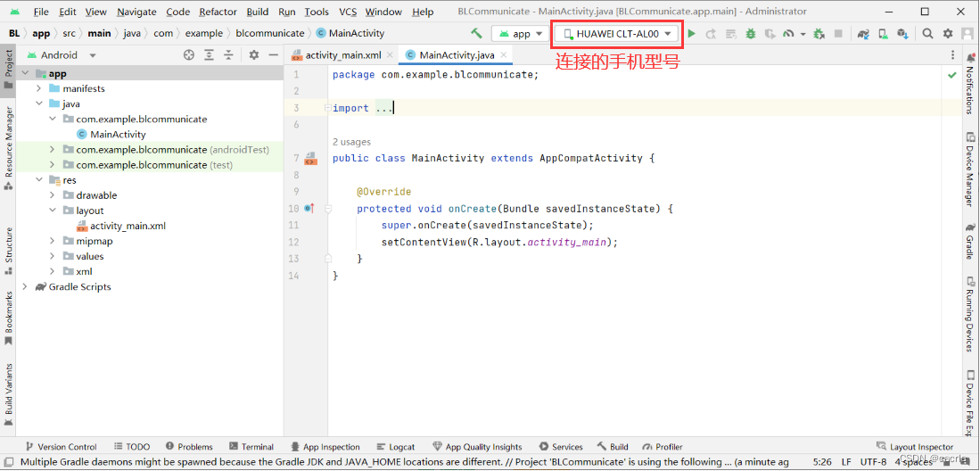Image resolution: width=980 pixels, height=471 pixels.
Task: Debug the app using the green bug icon
Action: click(750, 34)
